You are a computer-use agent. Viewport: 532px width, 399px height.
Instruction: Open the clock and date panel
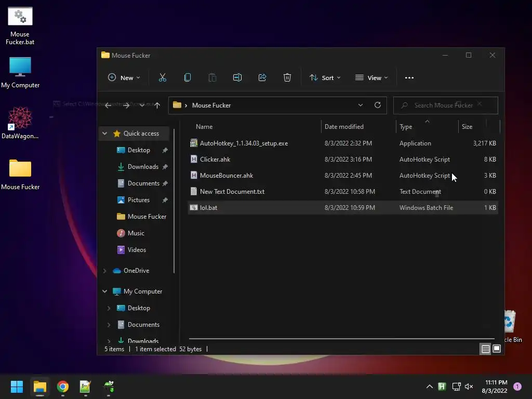pos(495,387)
